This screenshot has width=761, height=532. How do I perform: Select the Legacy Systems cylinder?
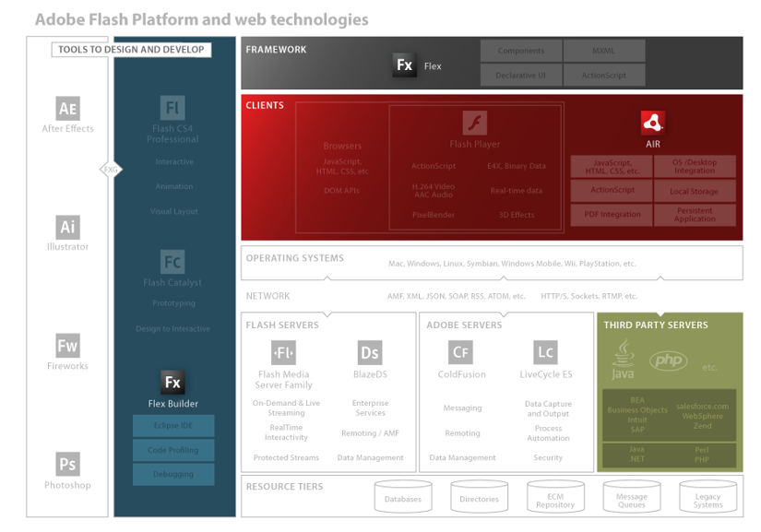click(x=707, y=498)
